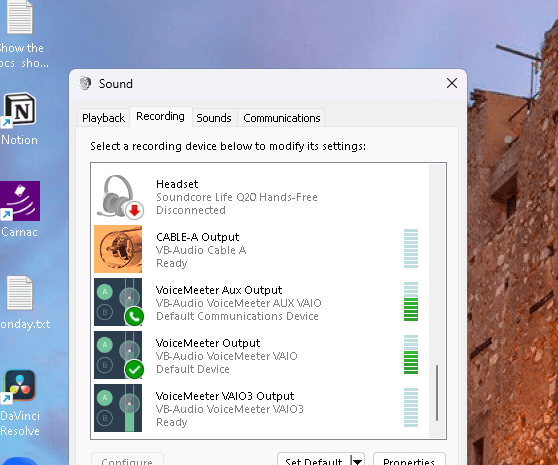Click the VoiceMeeter VAIO3 Output level meter
The image size is (558, 465).
pyautogui.click(x=411, y=407)
